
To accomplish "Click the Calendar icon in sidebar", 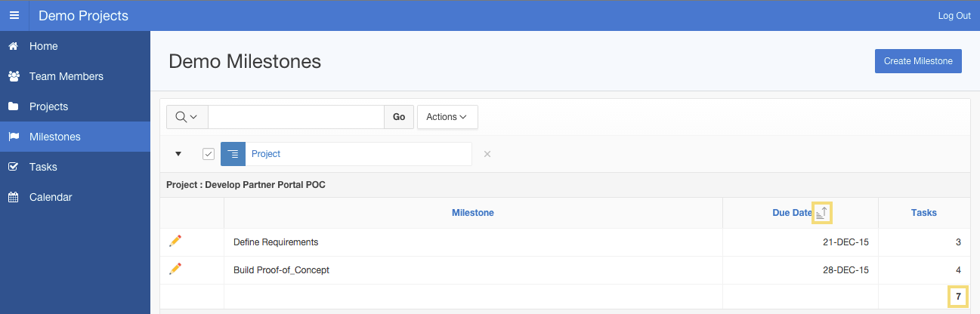I will 14,197.
